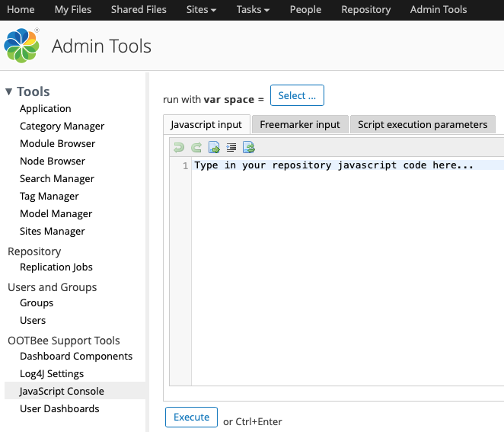
Task: Collapse the Tools section triangle
Action: pyautogui.click(x=9, y=91)
